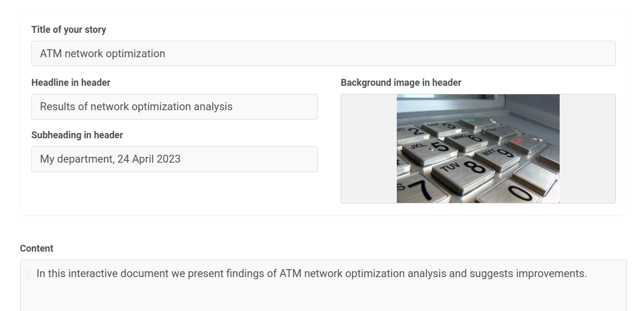Click the "Content" section label
The image size is (644, 311).
click(x=37, y=248)
